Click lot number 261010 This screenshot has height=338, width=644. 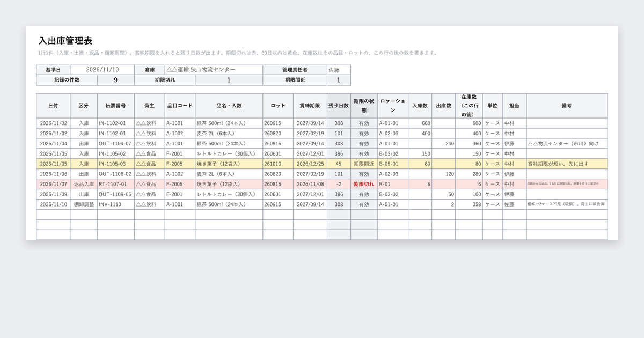click(x=278, y=164)
